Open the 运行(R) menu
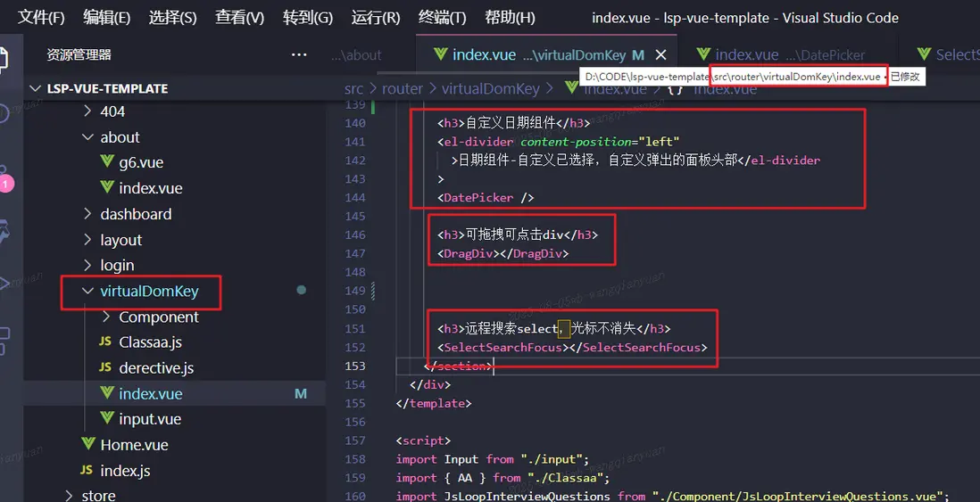The image size is (980, 502). tap(376, 18)
